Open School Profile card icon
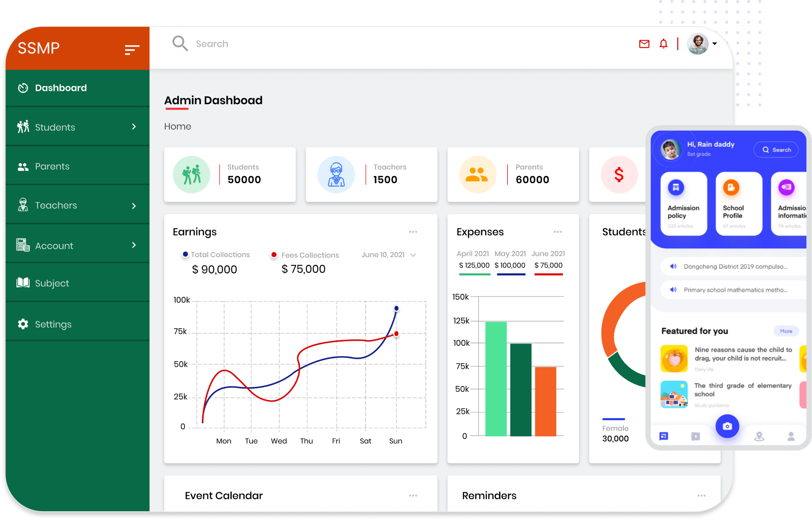The width and height of the screenshot is (812, 520). coord(731,187)
